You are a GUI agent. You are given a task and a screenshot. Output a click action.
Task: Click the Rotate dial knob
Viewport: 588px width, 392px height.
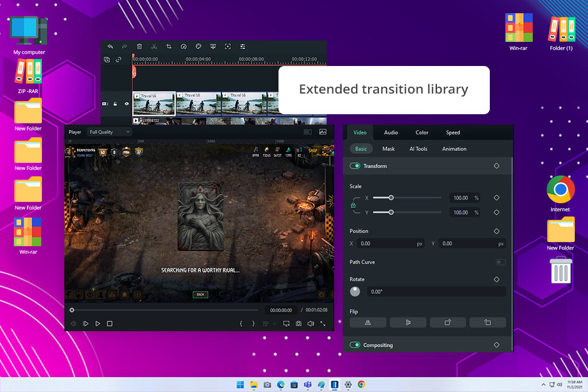(355, 291)
